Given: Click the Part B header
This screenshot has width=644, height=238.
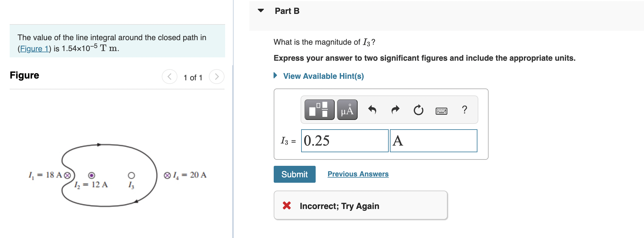Looking at the screenshot, I should 287,11.
